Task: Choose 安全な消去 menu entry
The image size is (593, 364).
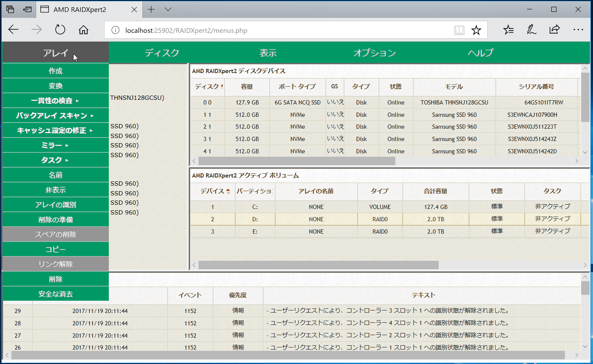Action: pyautogui.click(x=56, y=294)
